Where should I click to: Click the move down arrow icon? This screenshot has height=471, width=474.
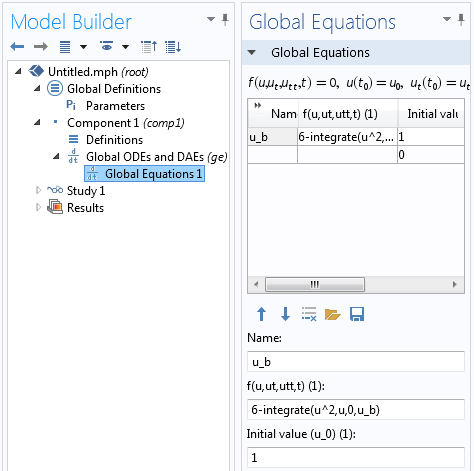(x=285, y=314)
